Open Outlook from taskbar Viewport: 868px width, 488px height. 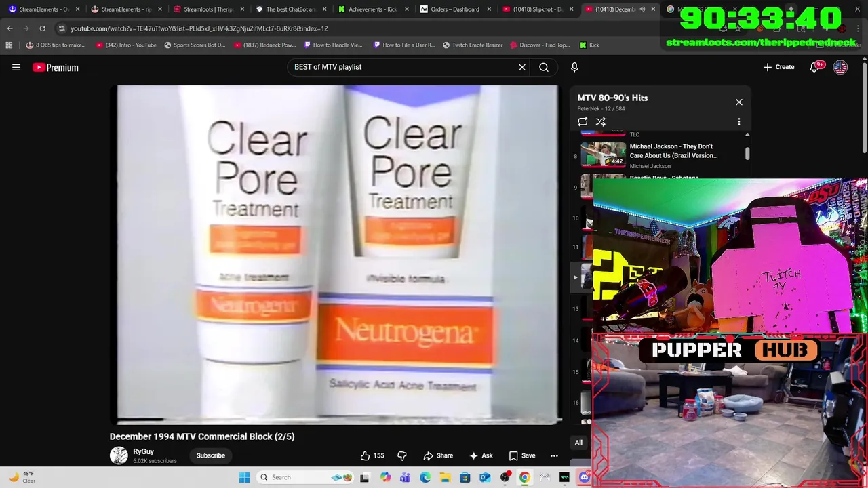click(485, 477)
